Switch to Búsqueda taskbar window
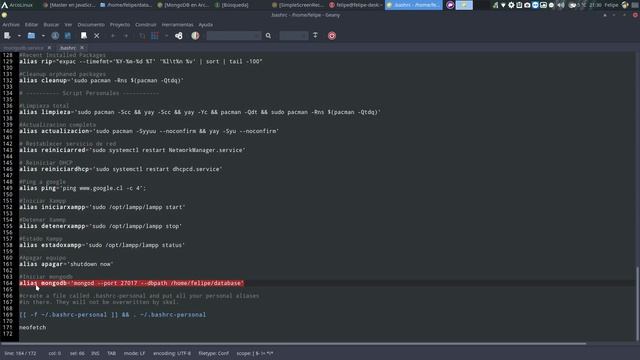Image resolution: width=640 pixels, height=360 pixels. point(231,5)
